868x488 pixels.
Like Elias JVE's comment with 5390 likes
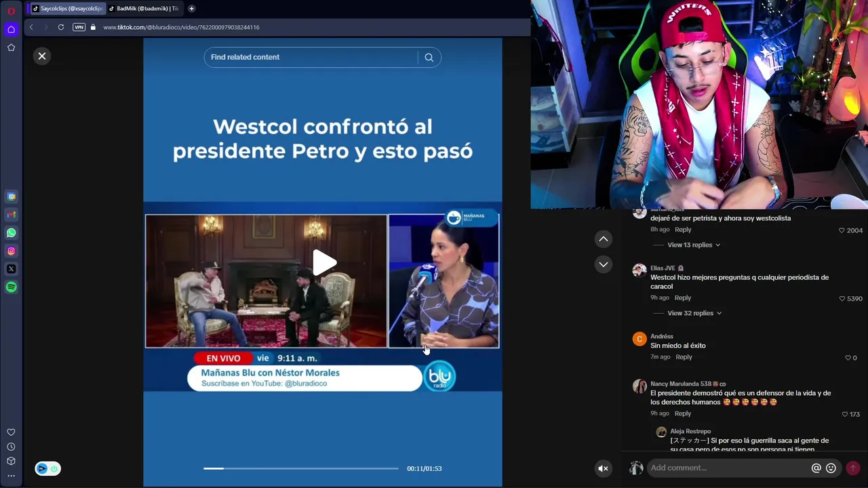pyautogui.click(x=842, y=298)
